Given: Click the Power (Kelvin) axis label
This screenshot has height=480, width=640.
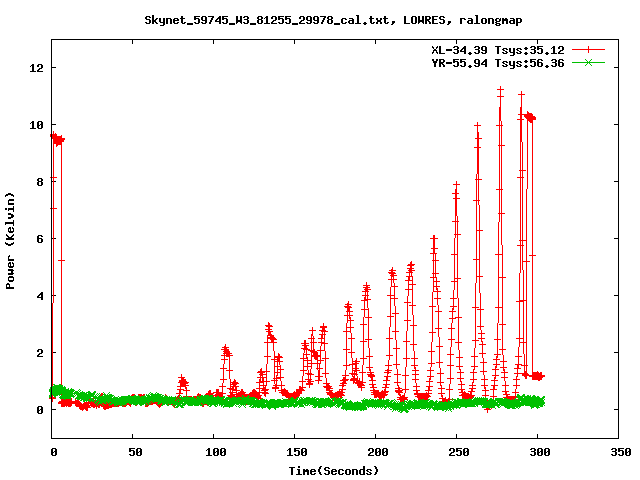Looking at the screenshot, I should tap(10, 241).
